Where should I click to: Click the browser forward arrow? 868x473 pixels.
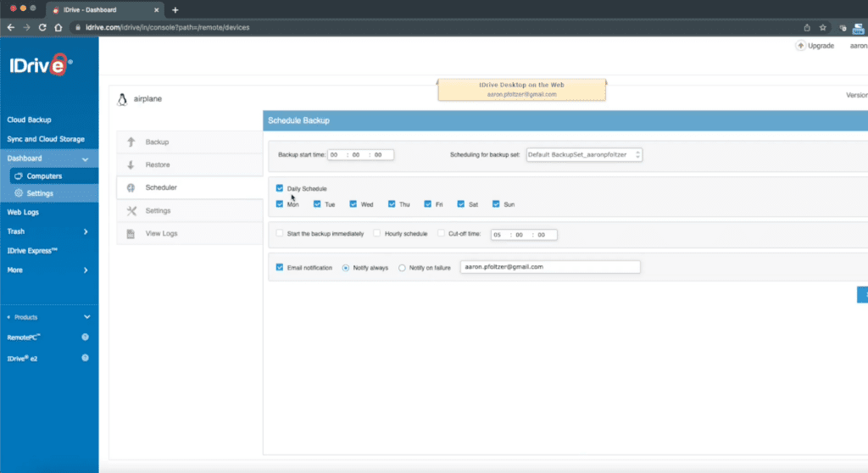(26, 27)
